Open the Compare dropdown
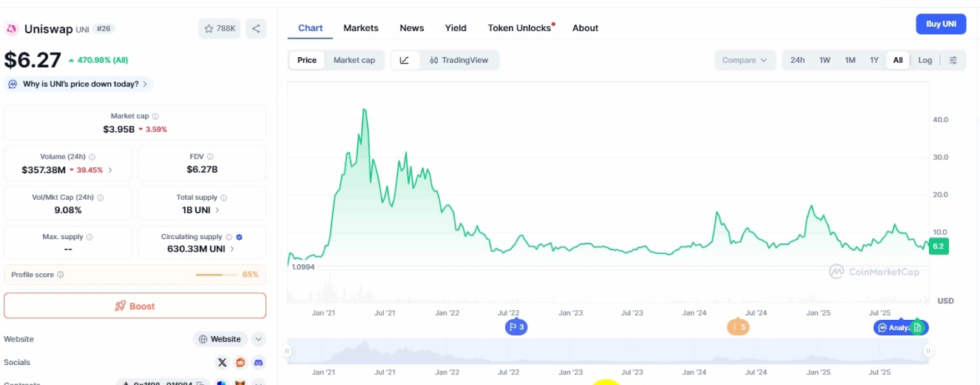The width and height of the screenshot is (980, 385). (x=745, y=61)
